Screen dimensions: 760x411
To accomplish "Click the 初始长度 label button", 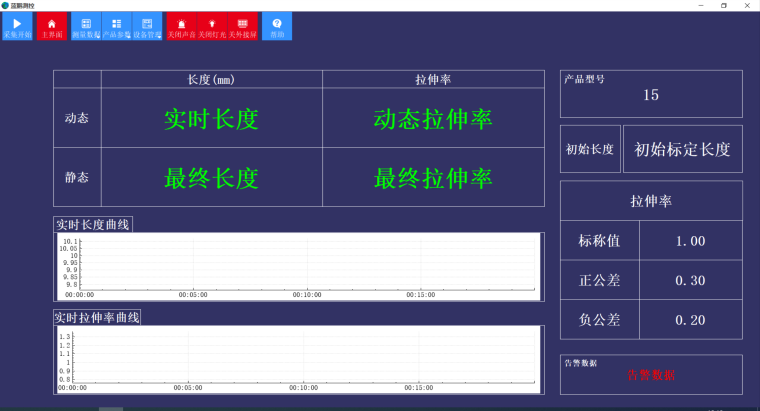I will pos(589,150).
